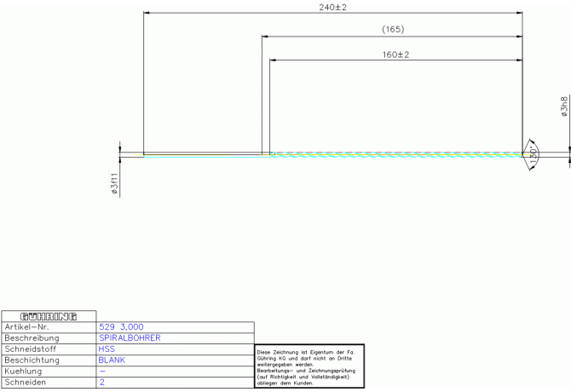Click the Gühring KG ownership notice box
Screen dimensions: 571x392
[309, 366]
